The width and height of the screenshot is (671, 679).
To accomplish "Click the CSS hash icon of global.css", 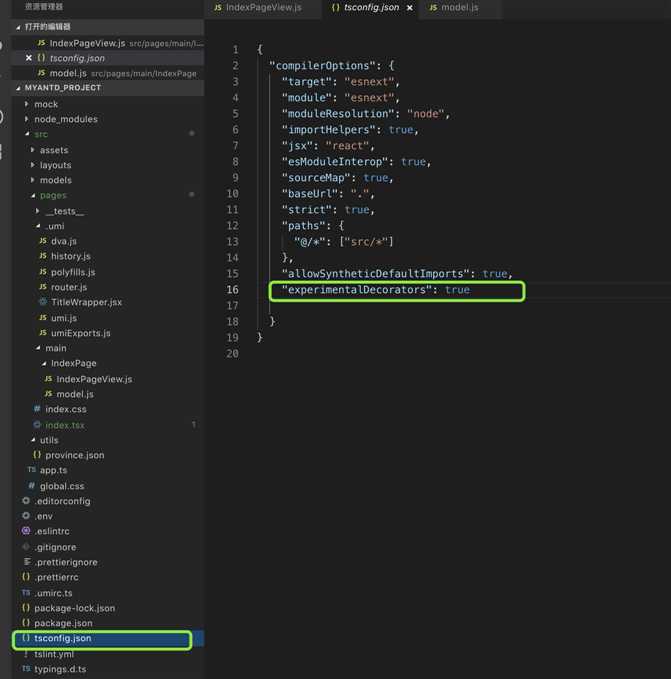I will 32,486.
